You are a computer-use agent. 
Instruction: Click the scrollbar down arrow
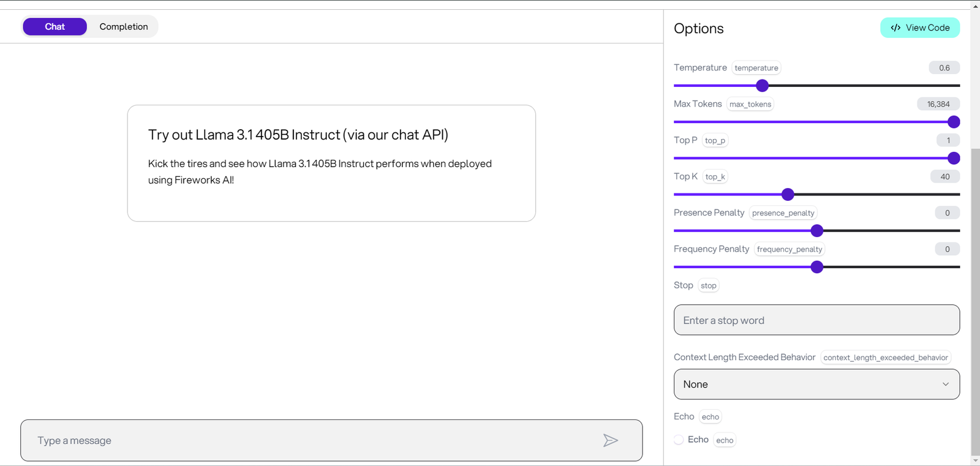click(x=976, y=460)
